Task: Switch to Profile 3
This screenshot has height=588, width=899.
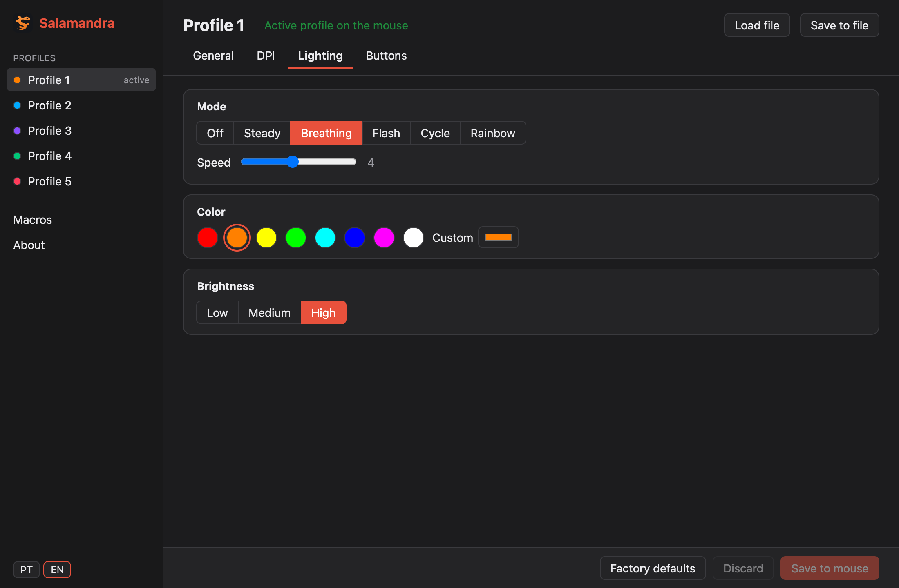Action: coord(81,131)
